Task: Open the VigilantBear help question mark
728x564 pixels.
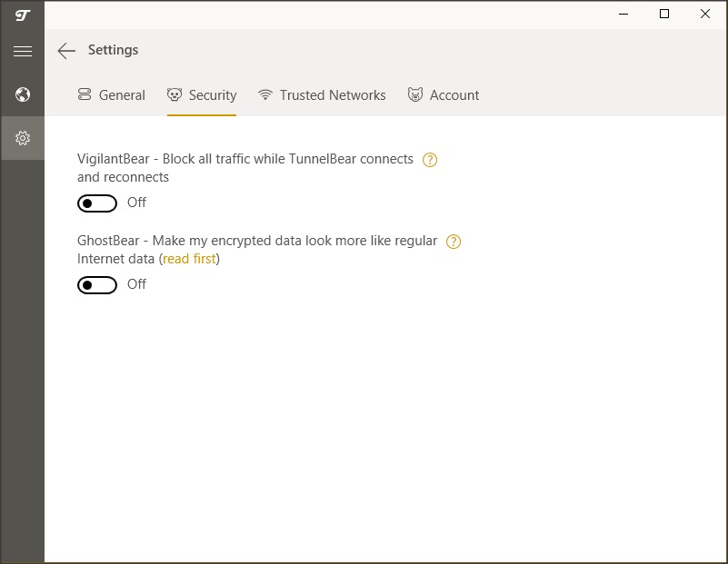Action: [429, 159]
